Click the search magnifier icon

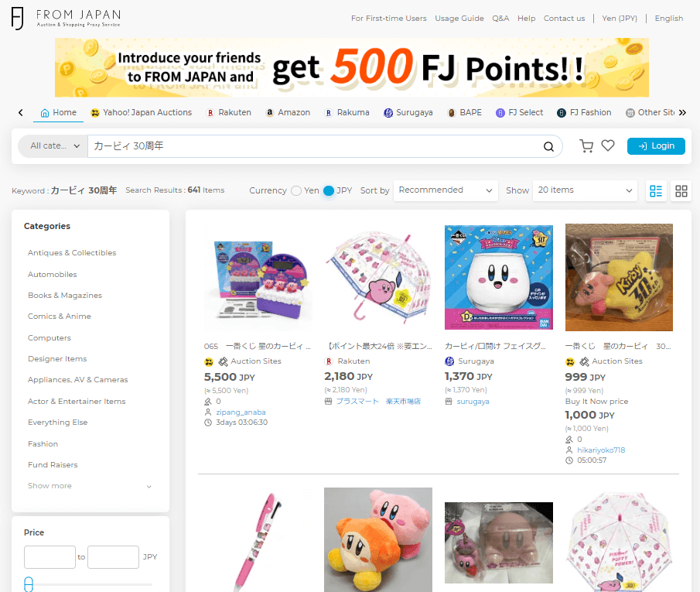[548, 146]
